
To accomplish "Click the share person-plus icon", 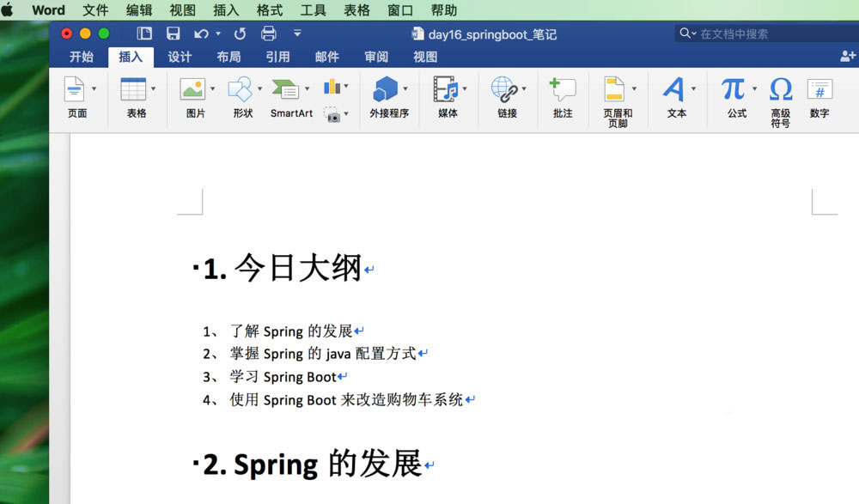I will tap(848, 56).
